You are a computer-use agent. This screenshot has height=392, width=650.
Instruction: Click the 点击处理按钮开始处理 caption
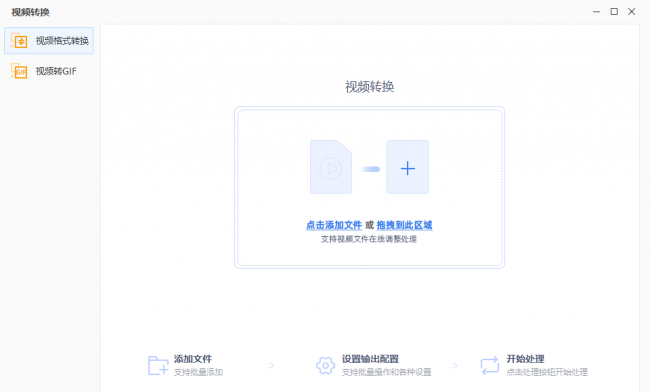tap(547, 372)
